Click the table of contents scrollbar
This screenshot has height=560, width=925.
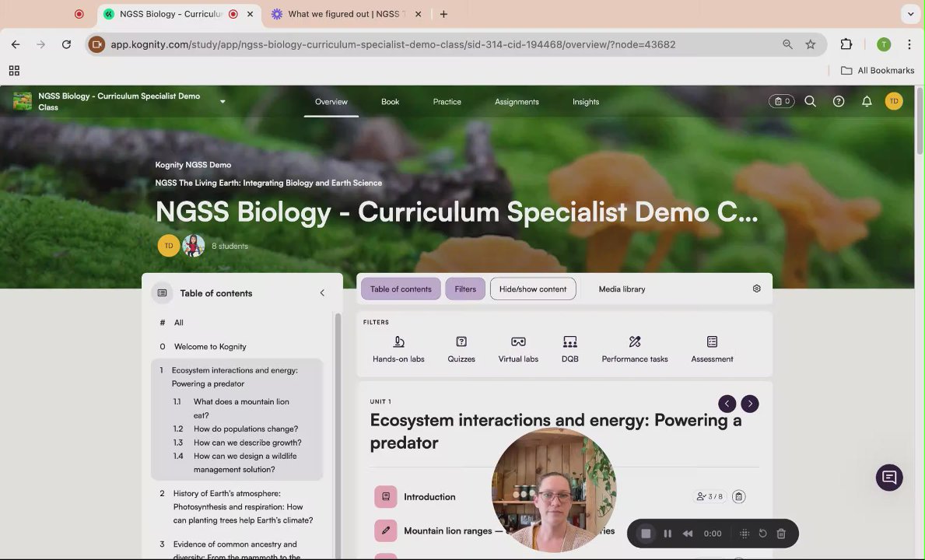338,436
